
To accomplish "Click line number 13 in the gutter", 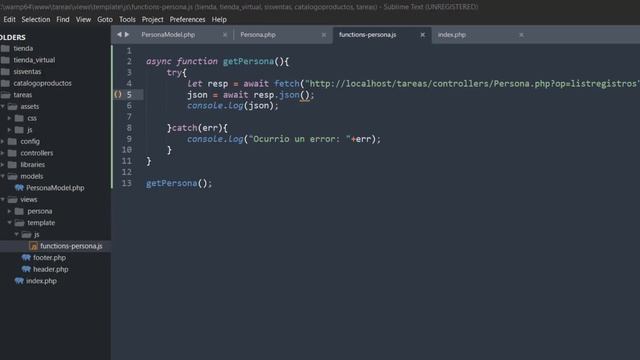I will tap(127, 183).
